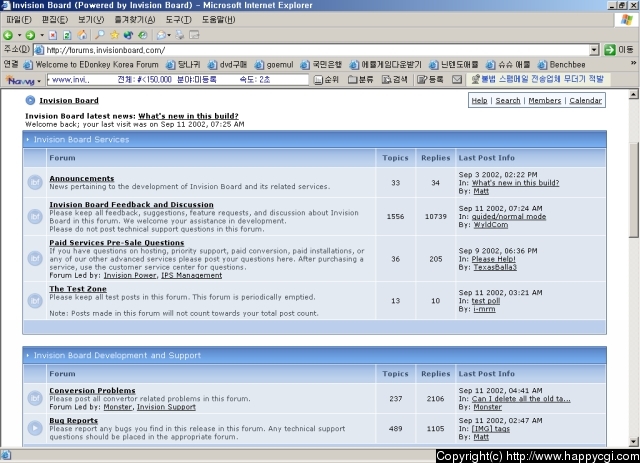Refresh the page using the Refresh icon
The width and height of the screenshot is (640, 463).
67,36
